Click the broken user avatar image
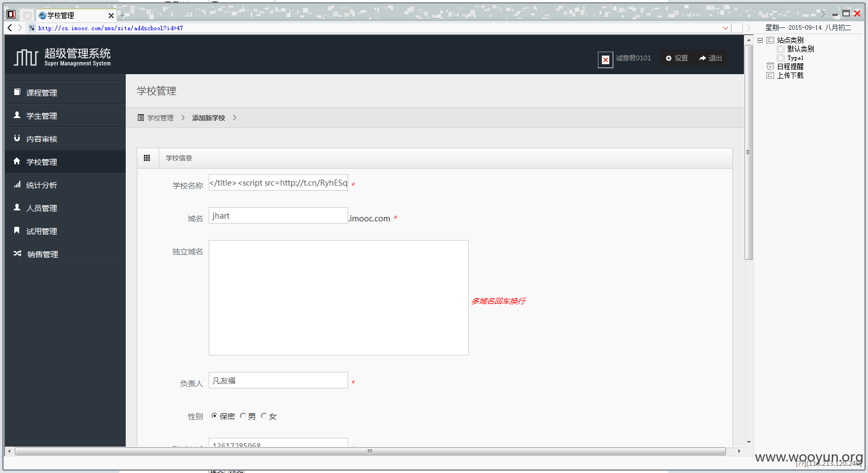The image size is (868, 473). tap(606, 60)
